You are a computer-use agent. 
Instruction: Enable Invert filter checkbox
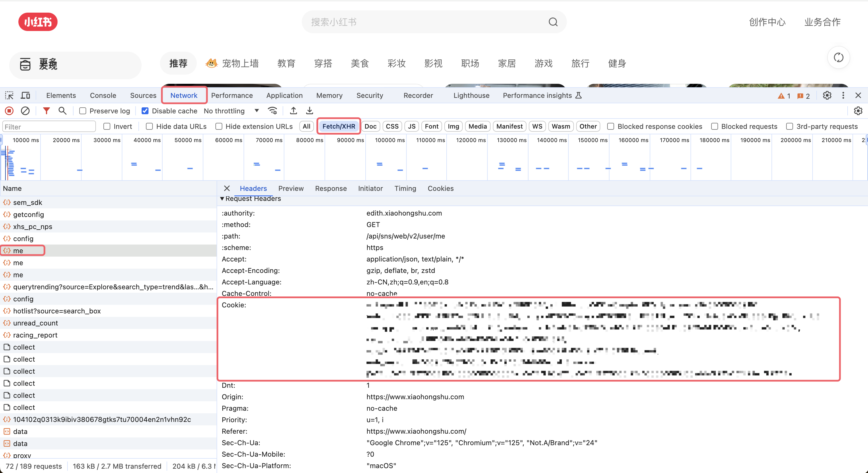107,126
